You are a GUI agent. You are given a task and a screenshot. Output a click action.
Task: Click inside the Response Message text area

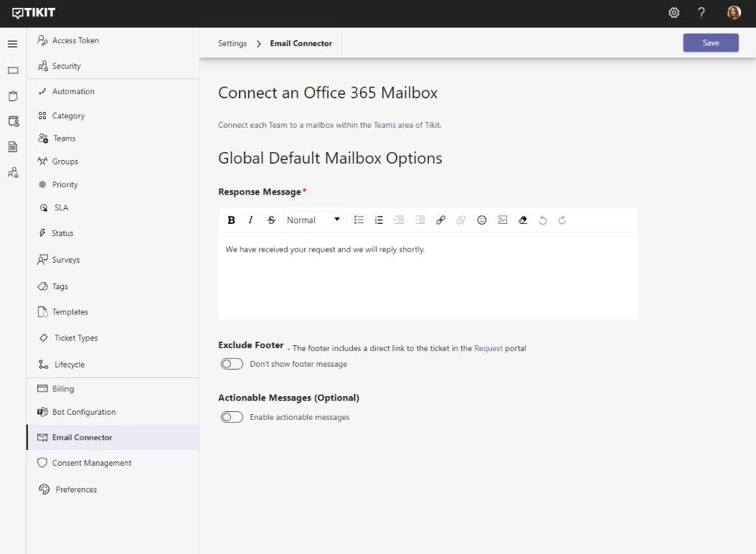(427, 276)
